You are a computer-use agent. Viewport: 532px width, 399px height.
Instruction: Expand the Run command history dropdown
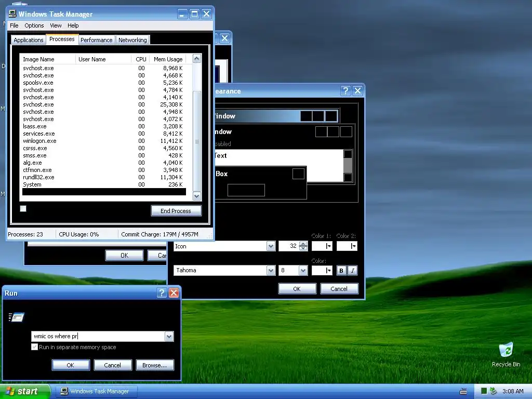coord(169,336)
